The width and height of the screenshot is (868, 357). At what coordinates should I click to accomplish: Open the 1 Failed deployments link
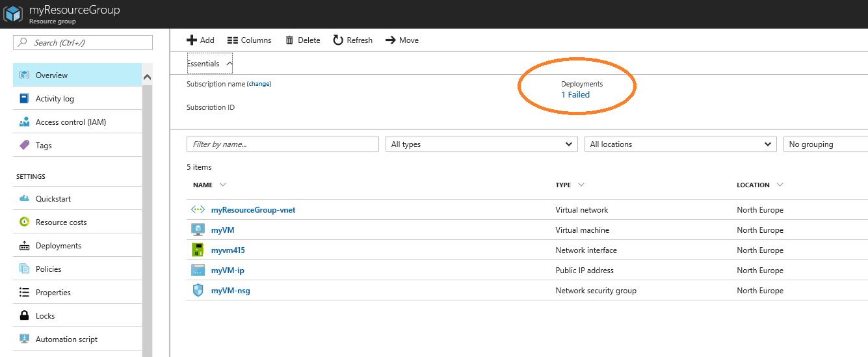point(575,95)
